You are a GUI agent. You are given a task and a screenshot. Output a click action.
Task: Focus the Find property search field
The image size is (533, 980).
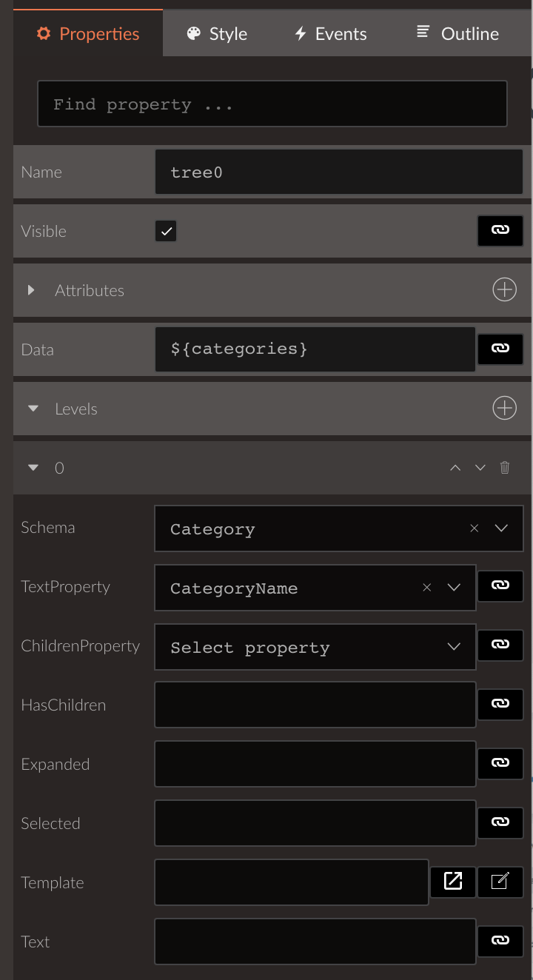(x=272, y=104)
